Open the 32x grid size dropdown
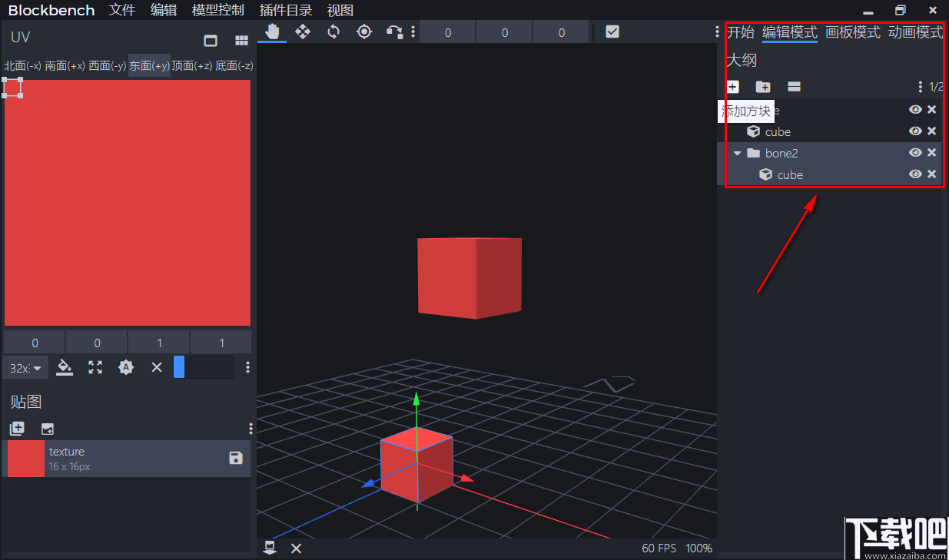 point(24,367)
